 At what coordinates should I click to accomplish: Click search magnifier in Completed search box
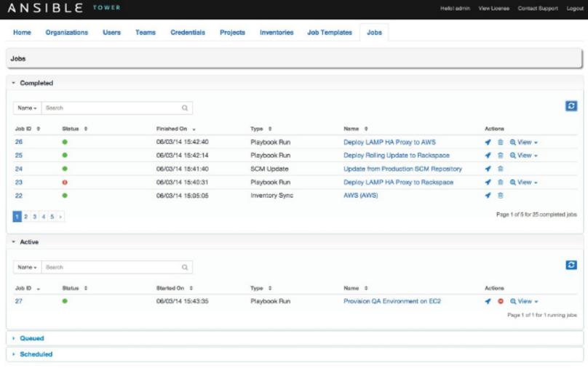pyautogui.click(x=185, y=108)
